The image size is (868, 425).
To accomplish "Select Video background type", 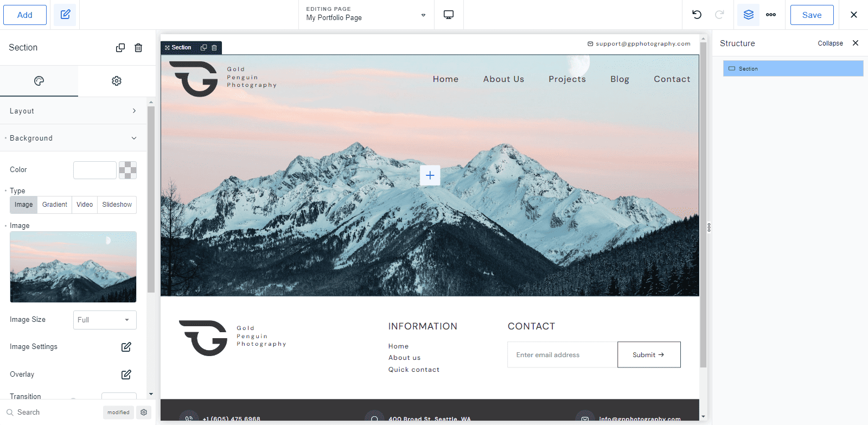I will point(85,205).
